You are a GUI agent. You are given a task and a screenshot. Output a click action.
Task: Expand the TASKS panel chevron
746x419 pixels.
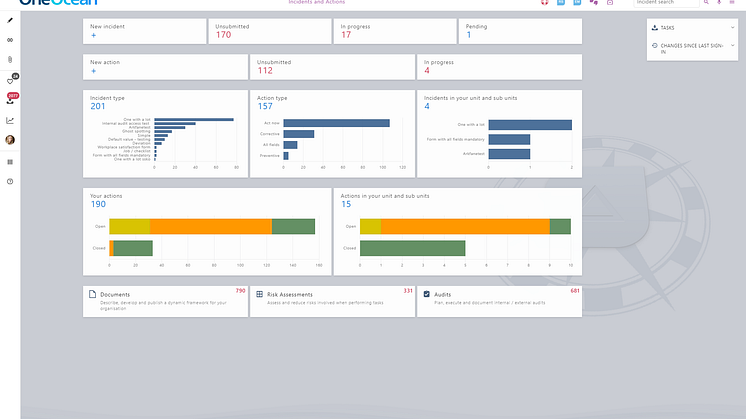(733, 28)
